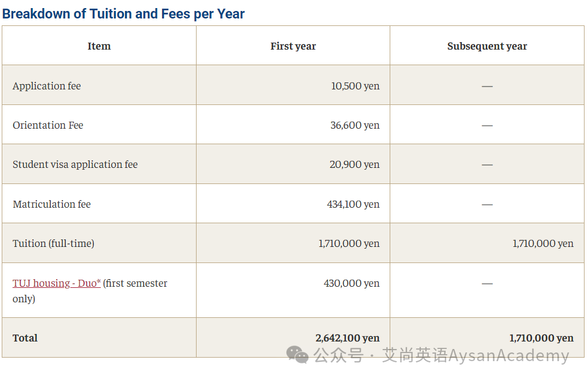Image resolution: width=588 pixels, height=379 pixels.
Task: Click the 2,642,100 yen first year total
Action: (347, 337)
